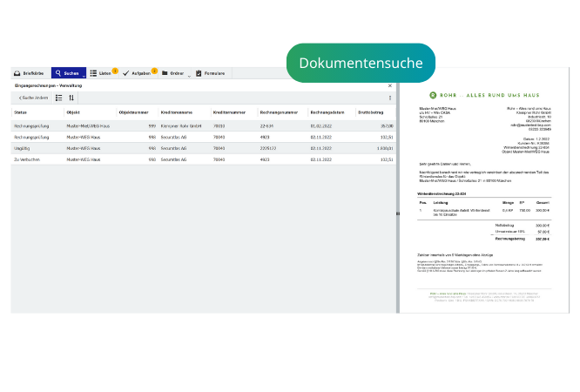Image resolution: width=580 pixels, height=392 pixels.
Task: Click the Ordner folder icon
Action: (165, 73)
